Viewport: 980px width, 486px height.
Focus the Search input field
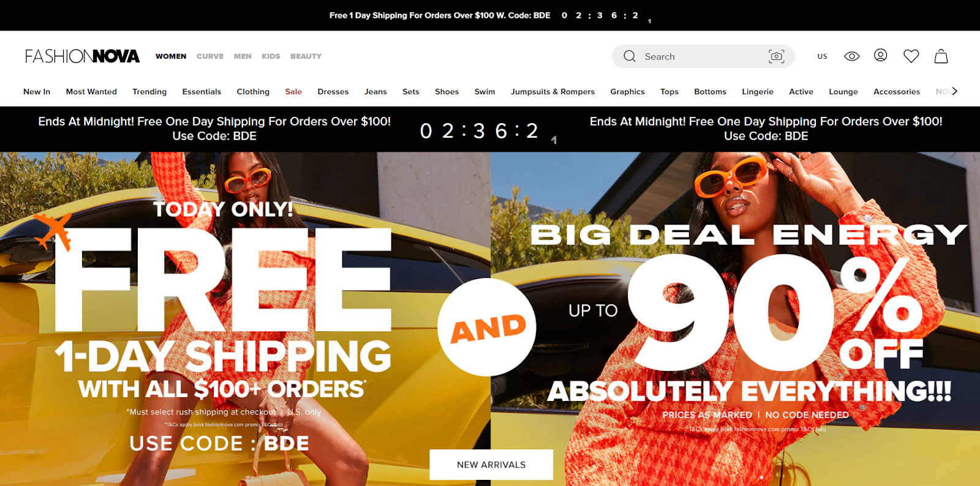(703, 56)
